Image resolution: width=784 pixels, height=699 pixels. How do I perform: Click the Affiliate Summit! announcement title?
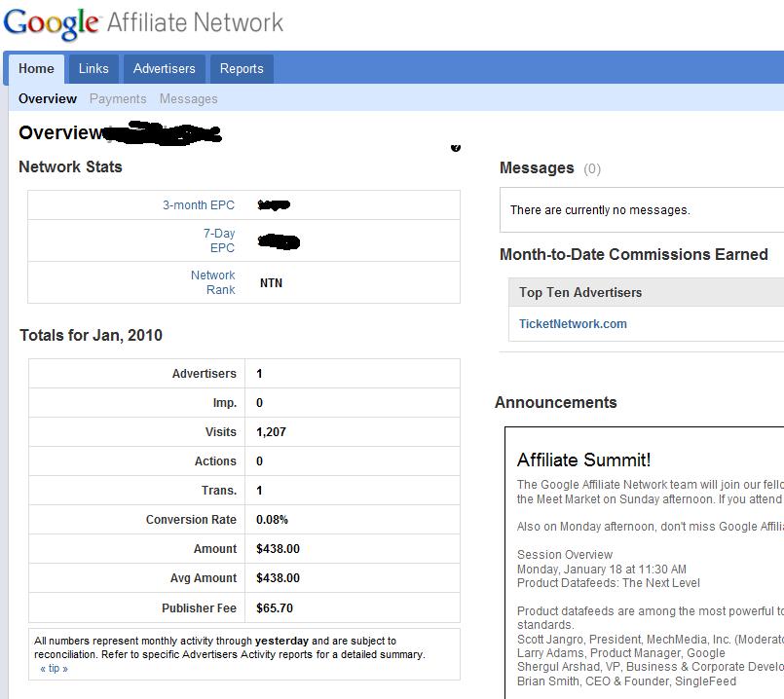584,460
